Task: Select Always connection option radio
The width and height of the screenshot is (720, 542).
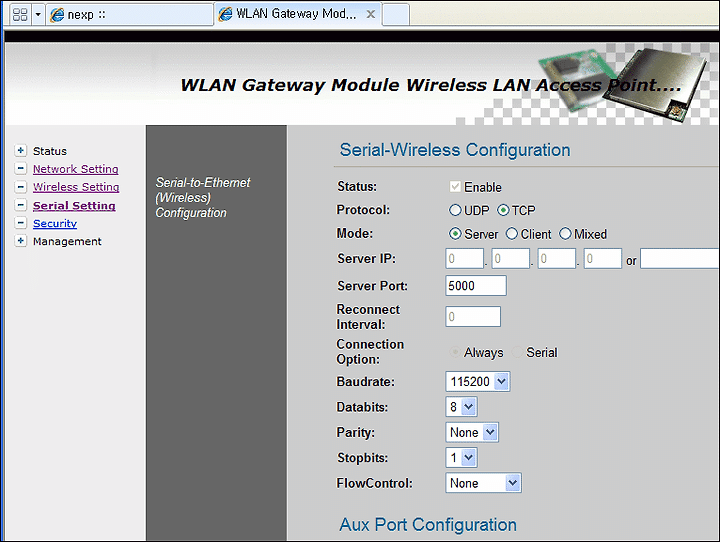Action: click(455, 352)
